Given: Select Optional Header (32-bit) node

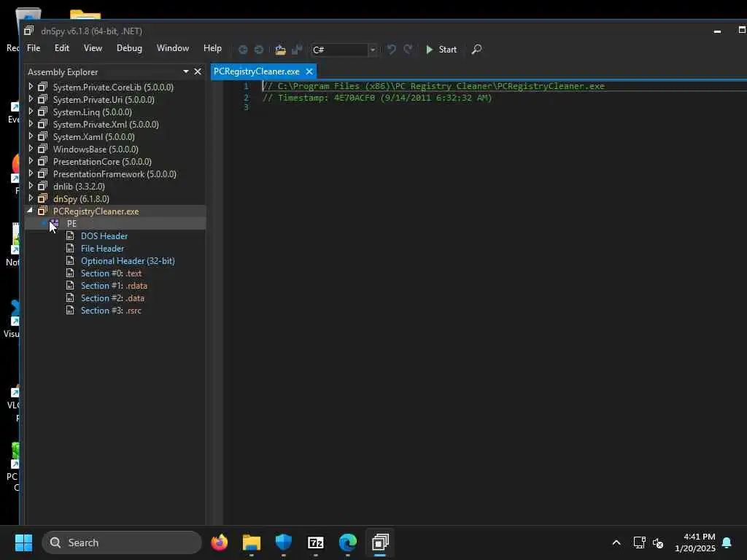Looking at the screenshot, I should (x=128, y=260).
